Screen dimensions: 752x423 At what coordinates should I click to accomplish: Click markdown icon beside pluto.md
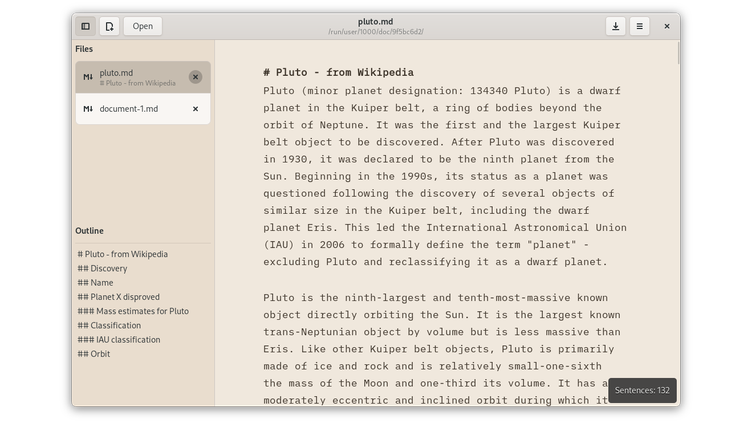88,77
